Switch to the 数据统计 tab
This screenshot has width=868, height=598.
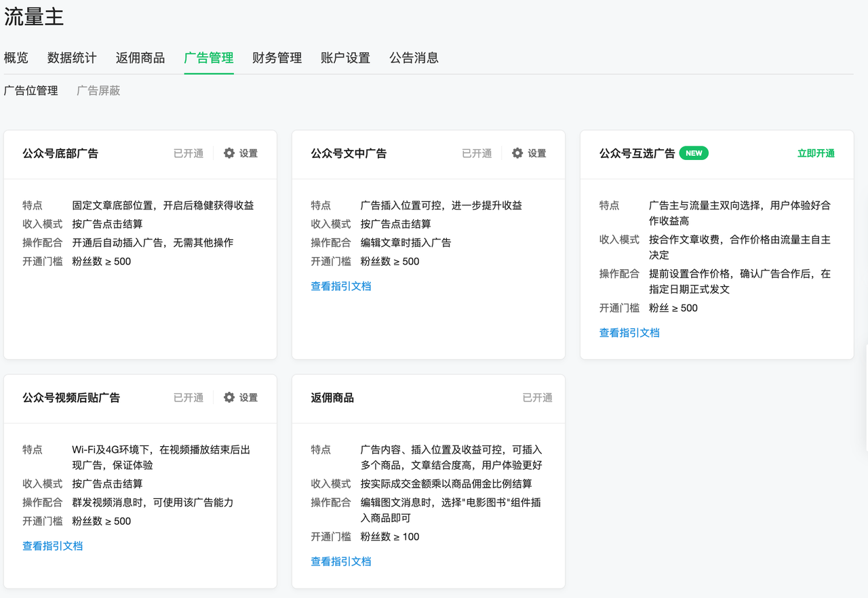(72, 58)
